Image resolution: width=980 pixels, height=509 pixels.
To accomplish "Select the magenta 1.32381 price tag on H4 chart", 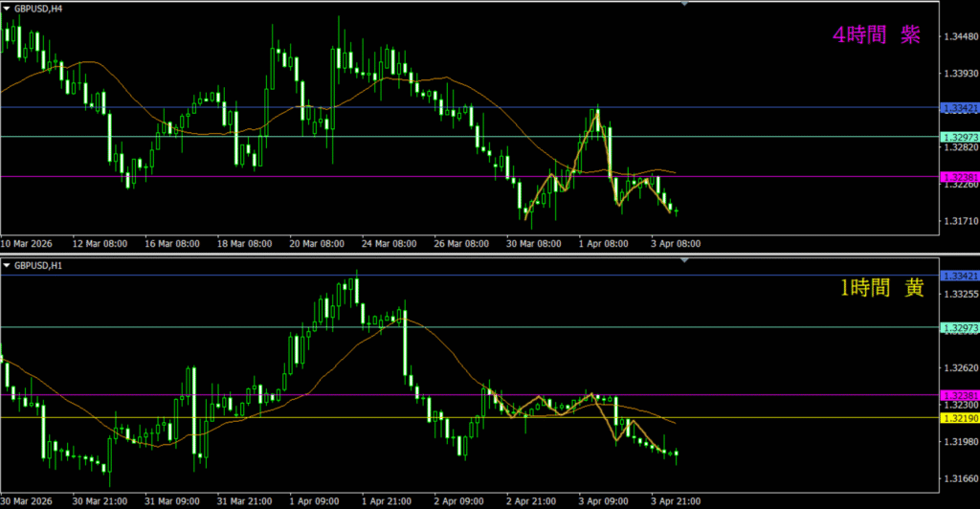I will (960, 177).
